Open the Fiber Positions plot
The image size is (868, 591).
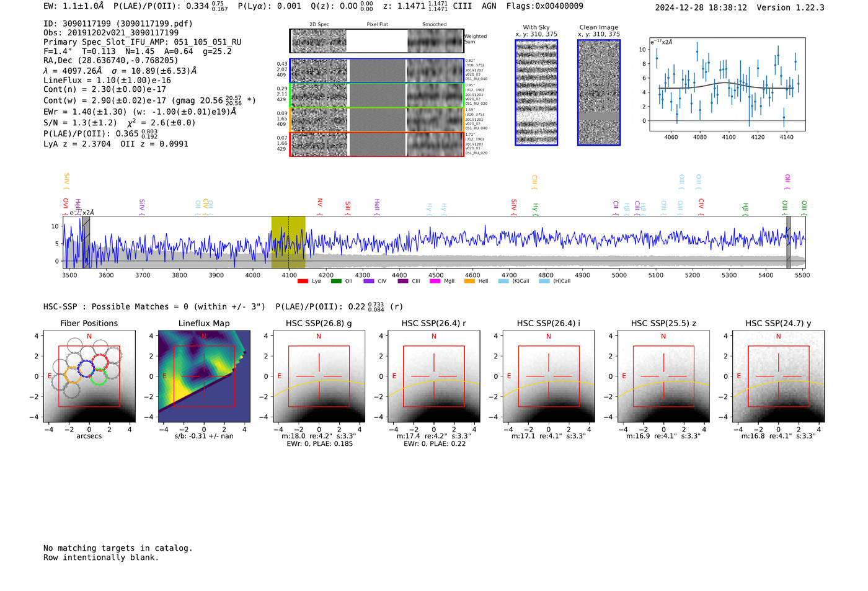coord(89,376)
